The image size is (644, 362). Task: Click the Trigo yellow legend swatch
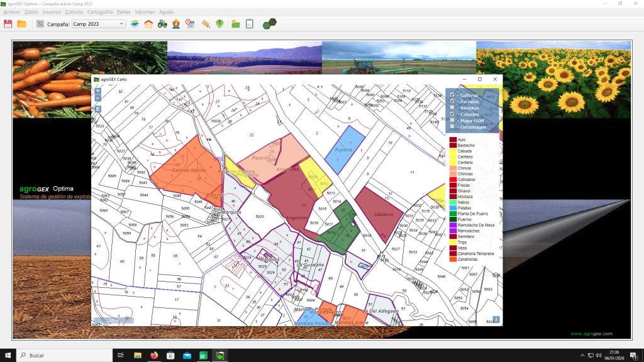pyautogui.click(x=453, y=242)
